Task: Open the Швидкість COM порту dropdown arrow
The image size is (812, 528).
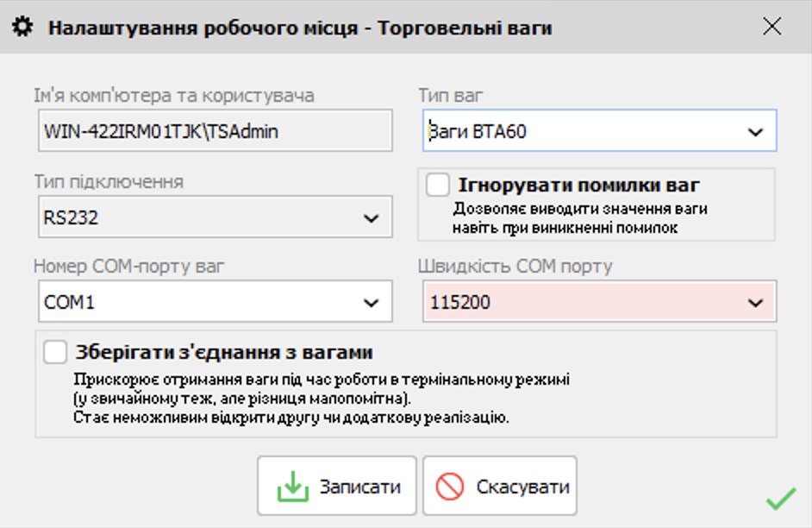Action: (x=755, y=303)
